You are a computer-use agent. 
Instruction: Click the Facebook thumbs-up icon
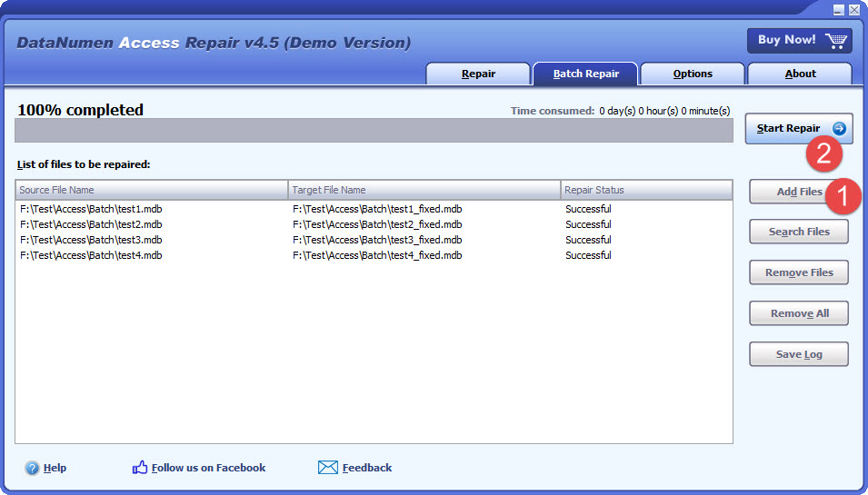[140, 468]
